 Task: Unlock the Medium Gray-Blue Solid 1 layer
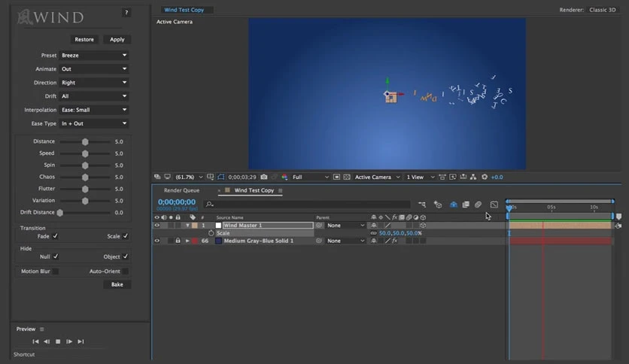tap(178, 241)
